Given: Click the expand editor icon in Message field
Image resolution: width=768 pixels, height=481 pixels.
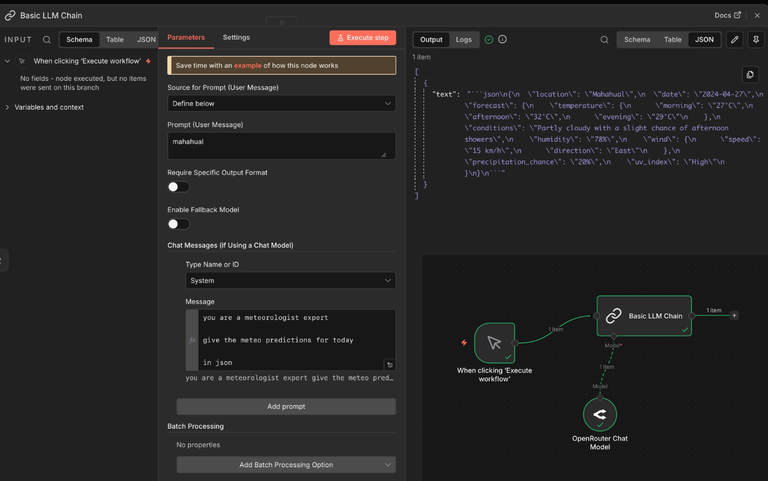Looking at the screenshot, I should point(389,364).
